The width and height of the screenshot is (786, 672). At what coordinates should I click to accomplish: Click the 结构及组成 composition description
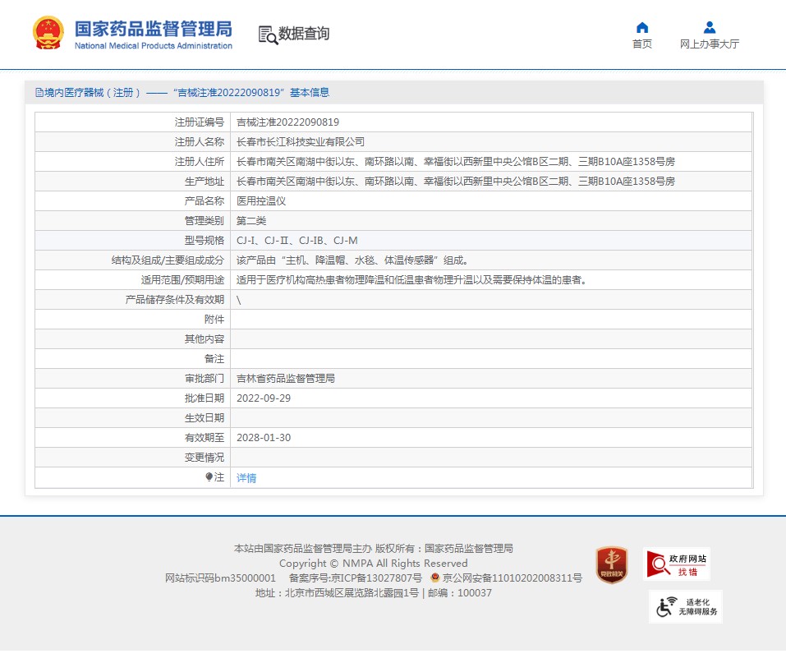(x=352, y=260)
